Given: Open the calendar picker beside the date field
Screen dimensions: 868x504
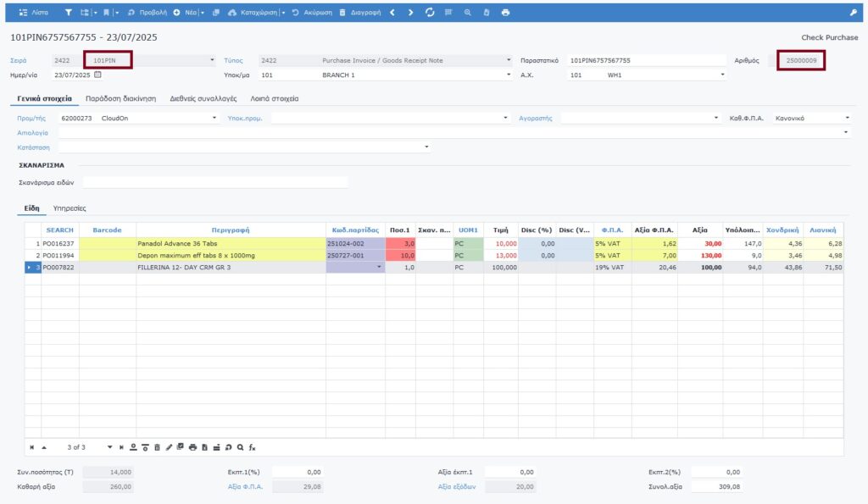Looking at the screenshot, I should [x=97, y=75].
